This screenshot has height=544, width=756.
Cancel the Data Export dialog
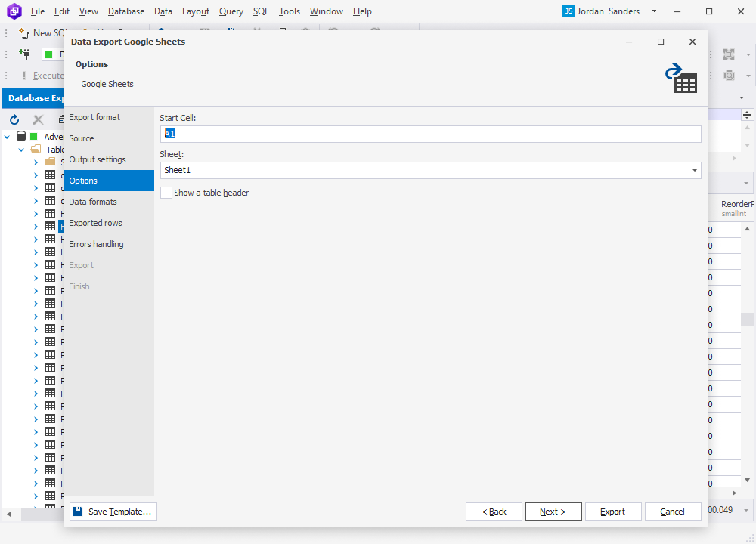point(673,512)
